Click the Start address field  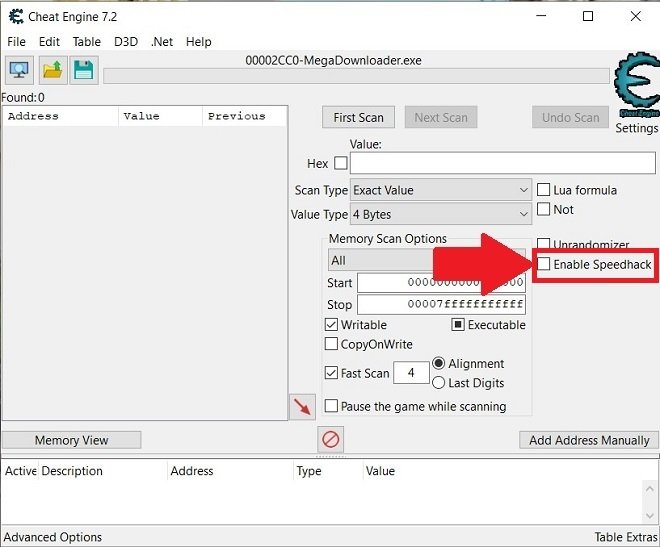pos(441,282)
